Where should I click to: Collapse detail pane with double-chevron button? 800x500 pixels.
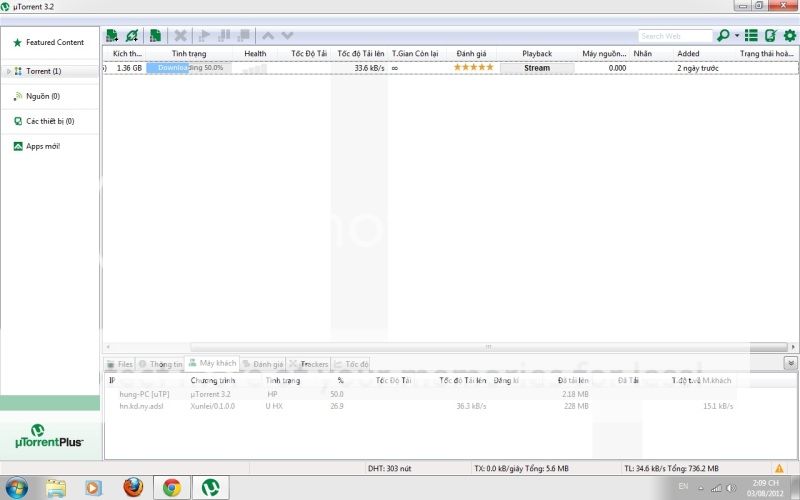click(790, 363)
